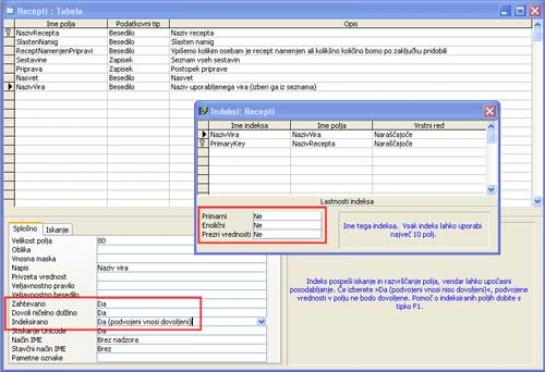
Task: Select the Nasvet field name cell
Action: point(61,78)
